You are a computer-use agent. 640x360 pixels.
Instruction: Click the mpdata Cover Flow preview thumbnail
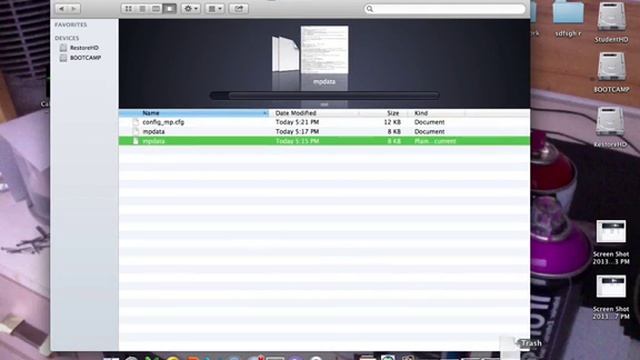pos(324,50)
